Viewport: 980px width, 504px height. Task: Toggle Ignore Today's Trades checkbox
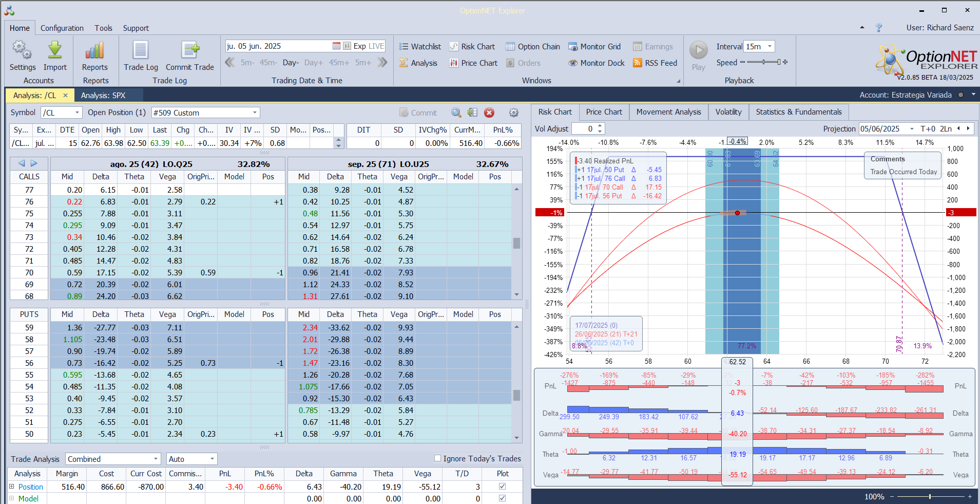438,458
